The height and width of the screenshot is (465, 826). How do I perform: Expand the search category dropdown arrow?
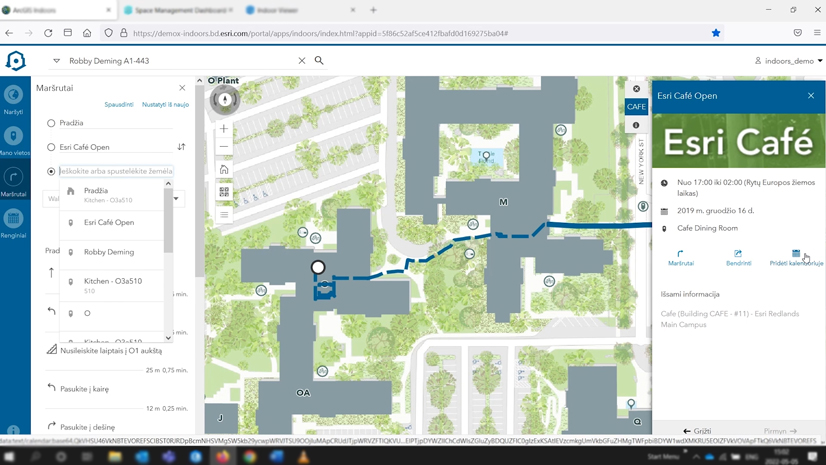point(56,61)
